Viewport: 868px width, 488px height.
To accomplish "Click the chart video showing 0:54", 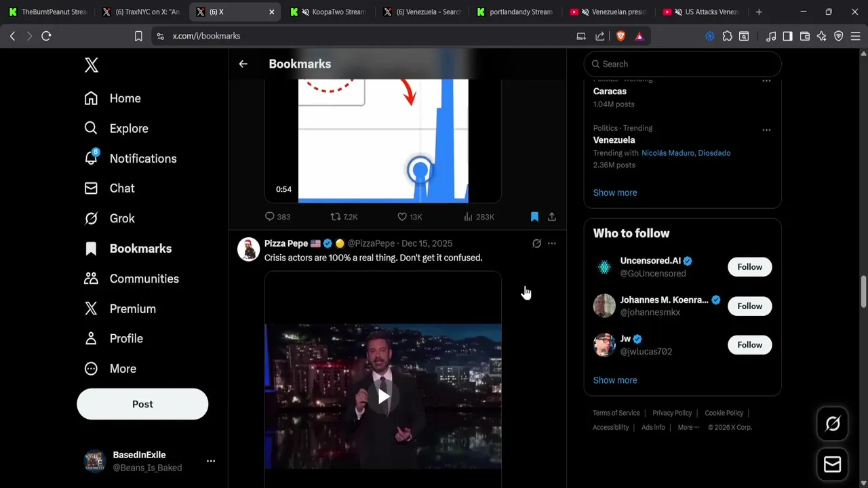I will [x=383, y=141].
